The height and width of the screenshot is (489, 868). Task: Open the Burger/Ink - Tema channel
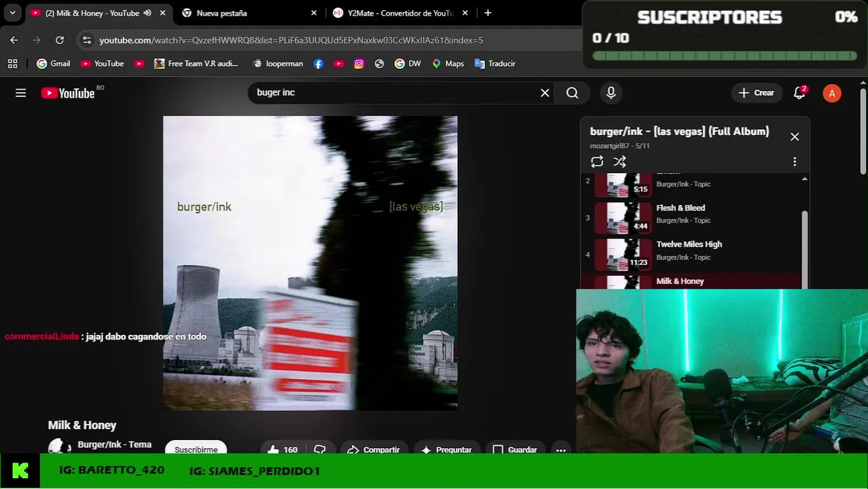115,445
